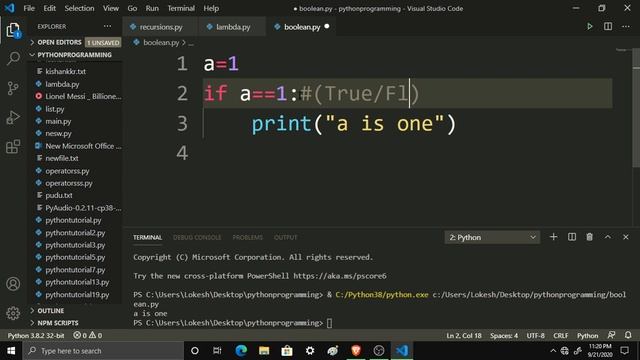Open notifications bell in status bar
The image size is (640, 360).
(x=628, y=335)
